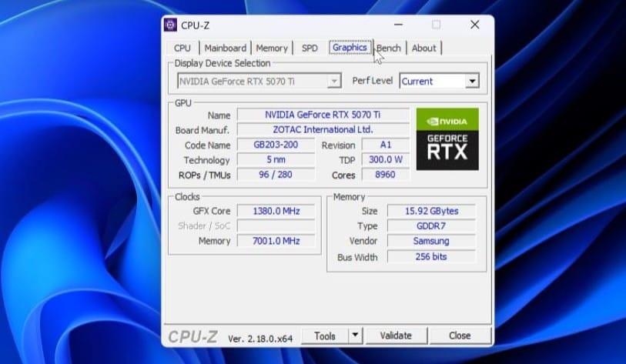Select the Memory tab
Image resolution: width=626 pixels, height=364 pixels.
click(x=272, y=48)
